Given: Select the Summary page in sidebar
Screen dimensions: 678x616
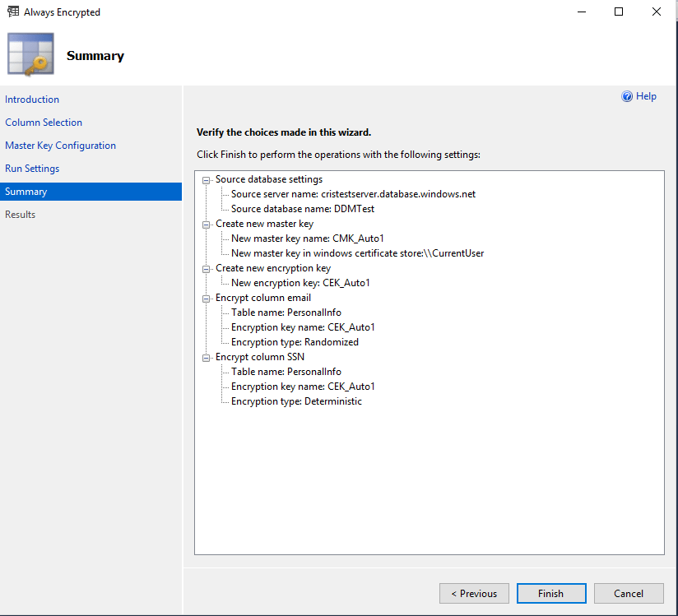Looking at the screenshot, I should point(26,192).
